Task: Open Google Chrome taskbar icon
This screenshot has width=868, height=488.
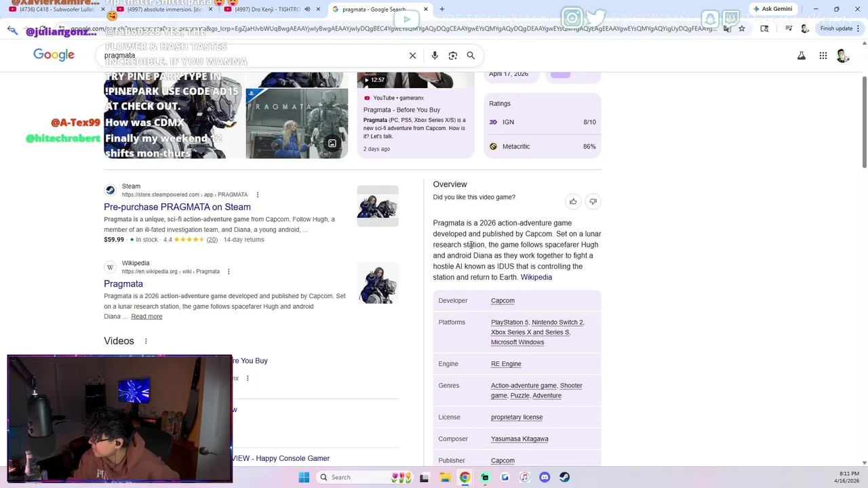Action: (465, 477)
